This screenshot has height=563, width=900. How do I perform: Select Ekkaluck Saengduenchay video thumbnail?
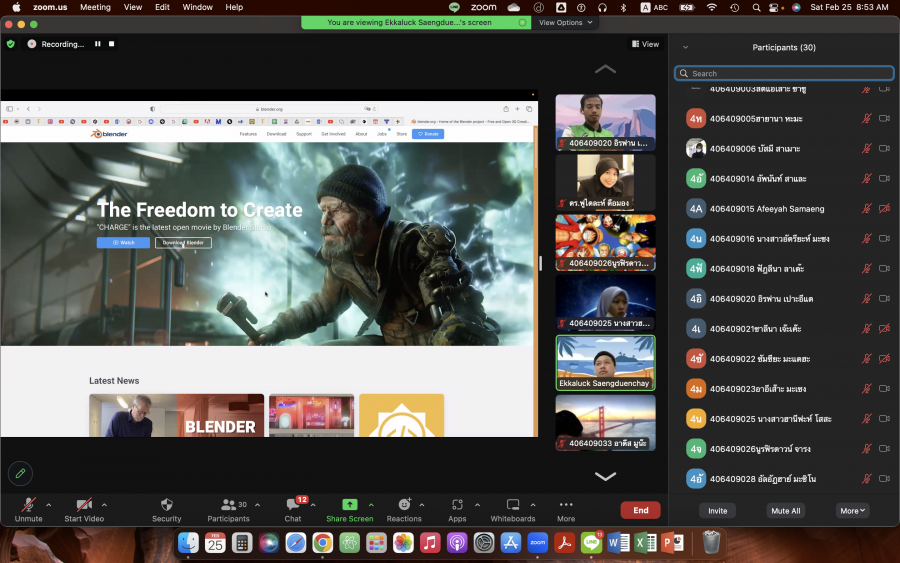click(x=605, y=363)
